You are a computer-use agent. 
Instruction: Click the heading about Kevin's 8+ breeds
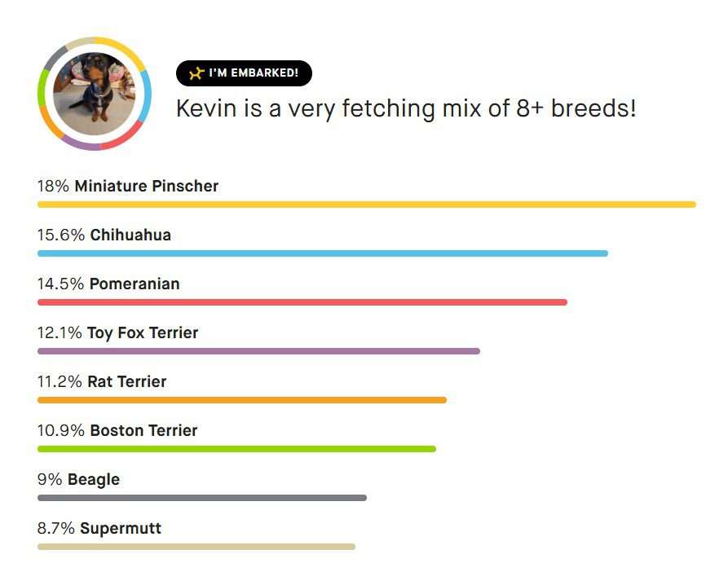(406, 108)
